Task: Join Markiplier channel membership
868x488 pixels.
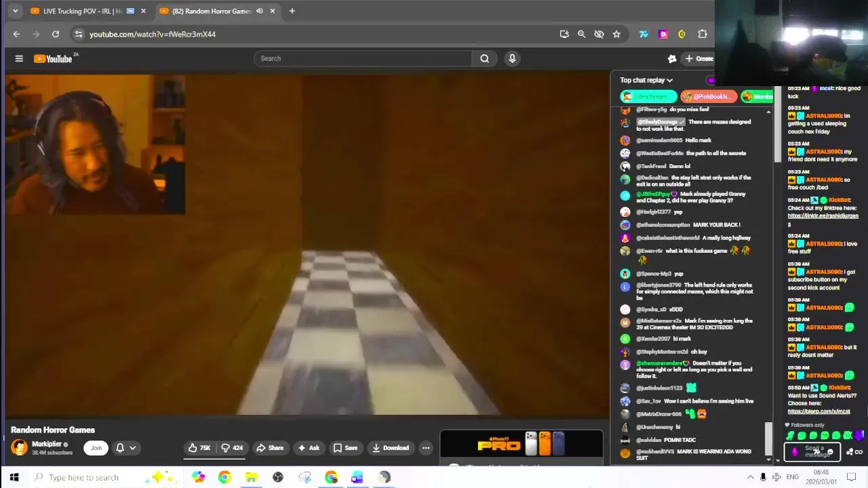Action: (96, 447)
